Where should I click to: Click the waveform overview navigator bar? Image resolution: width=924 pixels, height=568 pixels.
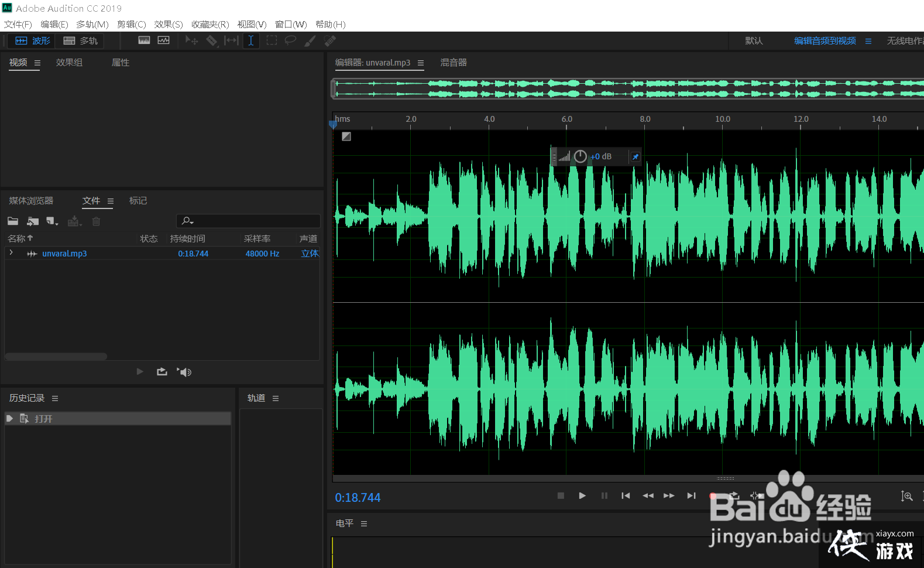(627, 88)
